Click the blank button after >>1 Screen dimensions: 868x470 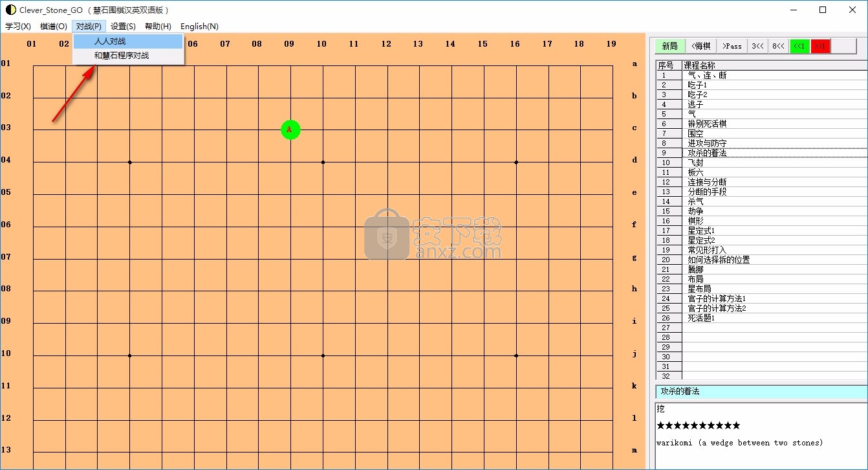pos(843,46)
